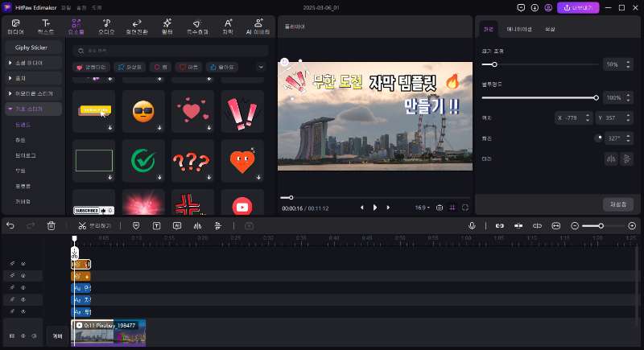This screenshot has height=350, width=644.
Task: Switch to the Animation tab in properties panel
Action: coord(518,29)
